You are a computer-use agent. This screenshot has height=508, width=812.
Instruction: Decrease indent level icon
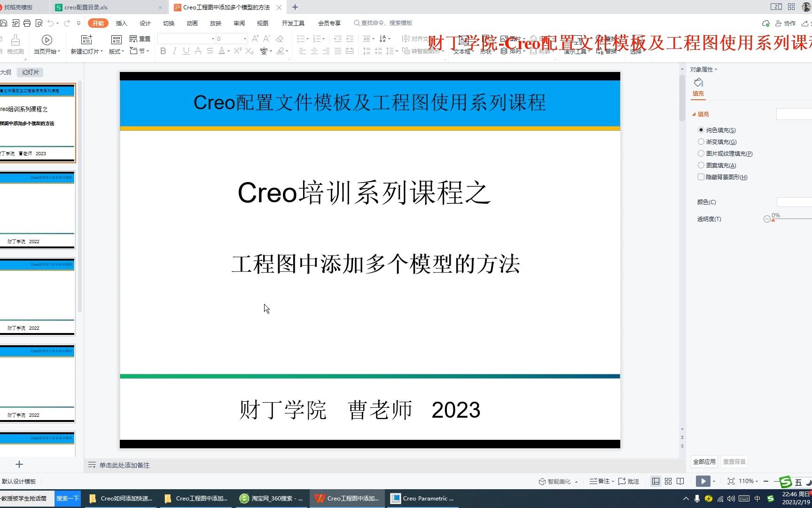click(338, 39)
